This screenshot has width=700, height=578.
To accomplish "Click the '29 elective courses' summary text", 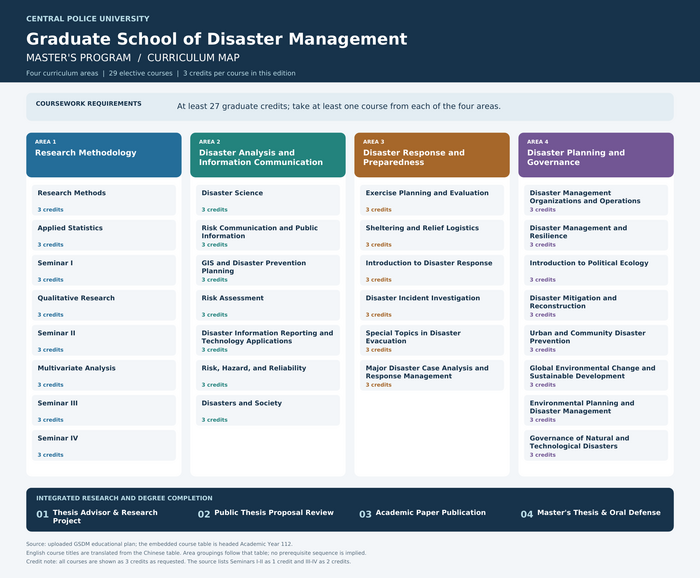I will pyautogui.click(x=141, y=73).
